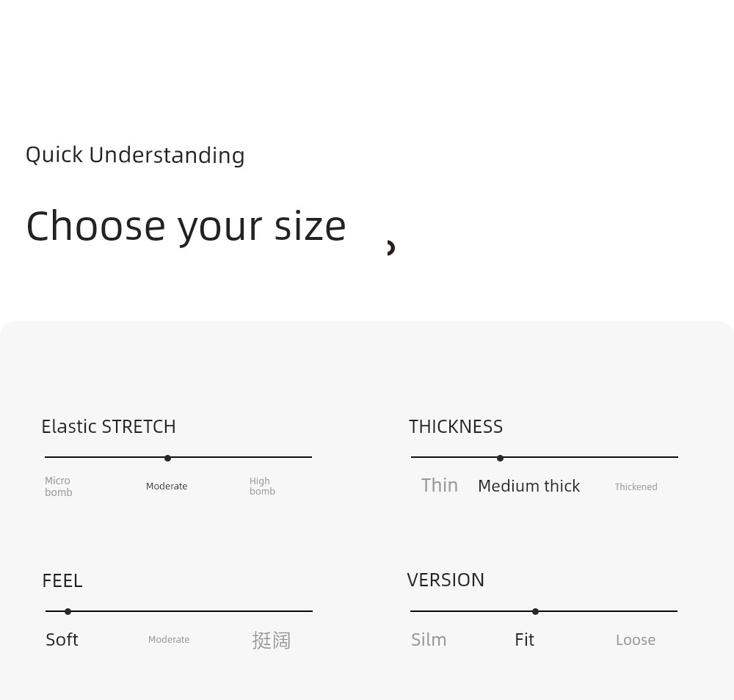Click the Elastic STRETCH section title
The image size is (734, 700).
(x=109, y=427)
